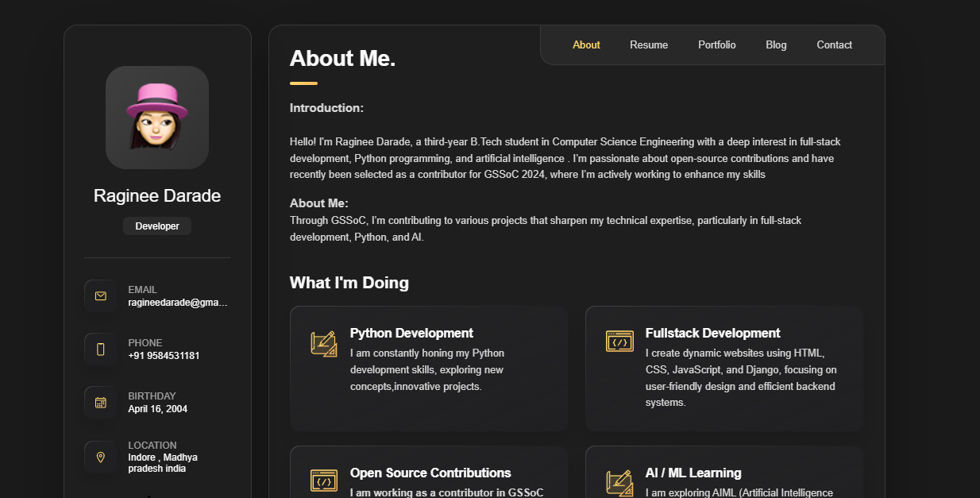Select the Python Development card title
This screenshot has width=980, height=498.
(411, 333)
